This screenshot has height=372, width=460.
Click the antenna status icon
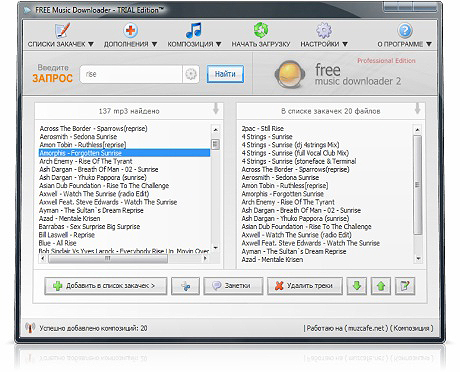click(x=30, y=328)
